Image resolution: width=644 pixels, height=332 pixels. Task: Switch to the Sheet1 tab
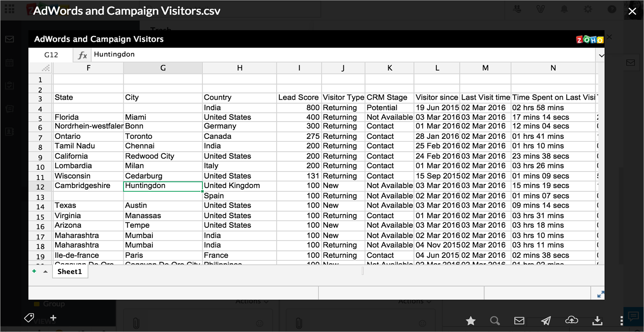tap(70, 272)
